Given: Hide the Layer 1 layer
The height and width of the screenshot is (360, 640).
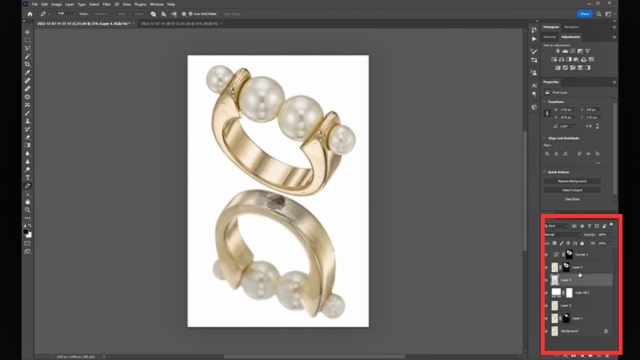Looking at the screenshot, I should pos(547,318).
